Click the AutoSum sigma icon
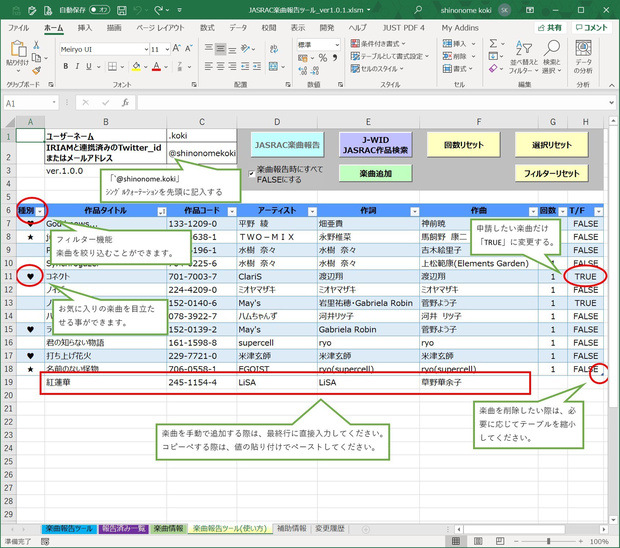This screenshot has height=548, width=620. tap(493, 43)
